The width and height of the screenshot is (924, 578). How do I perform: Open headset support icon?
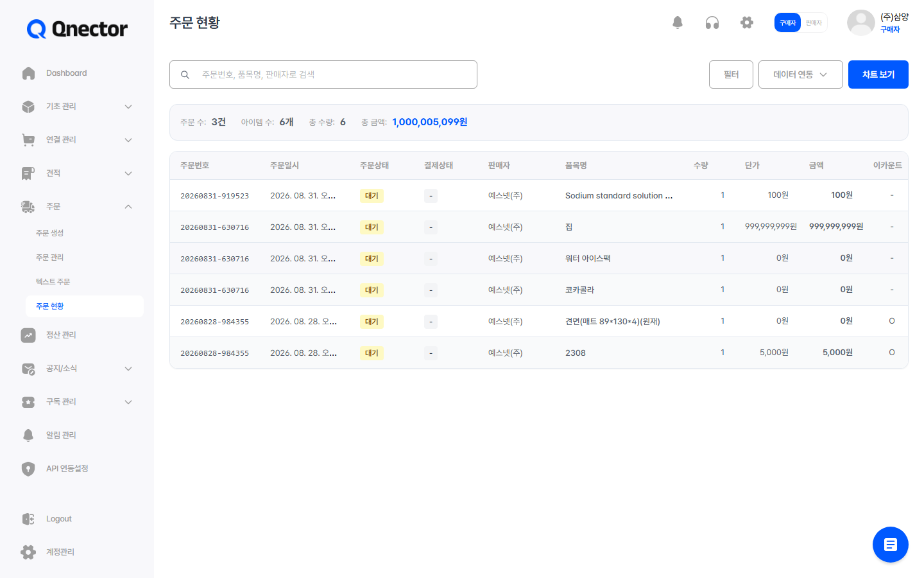point(712,22)
